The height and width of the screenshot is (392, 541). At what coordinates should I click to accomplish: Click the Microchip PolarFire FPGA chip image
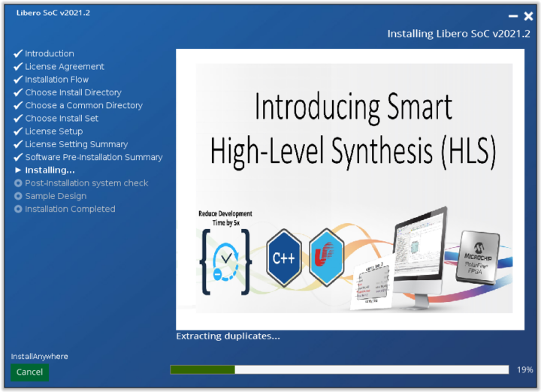click(478, 258)
